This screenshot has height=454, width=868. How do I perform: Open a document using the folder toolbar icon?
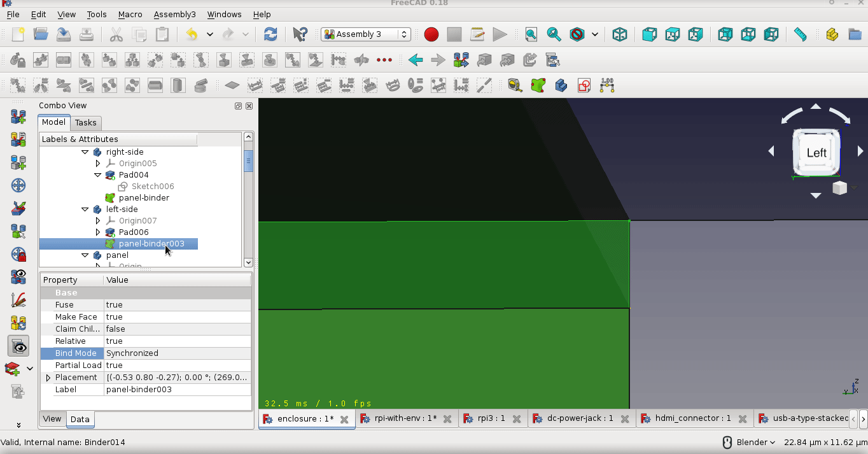41,34
